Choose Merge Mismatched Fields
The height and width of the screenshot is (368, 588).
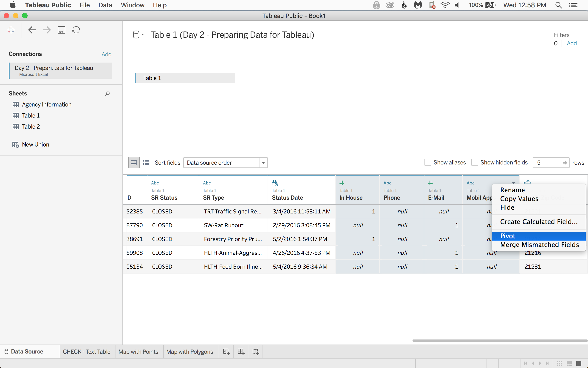pos(539,244)
